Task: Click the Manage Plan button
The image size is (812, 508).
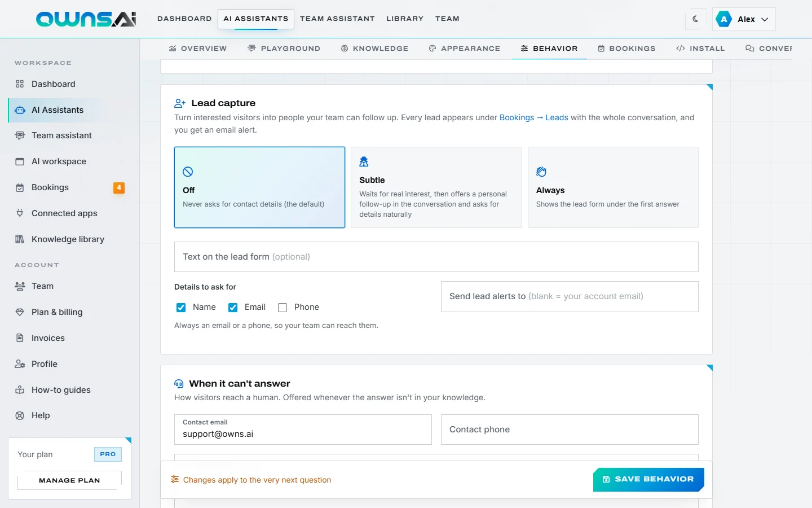Action: point(69,480)
